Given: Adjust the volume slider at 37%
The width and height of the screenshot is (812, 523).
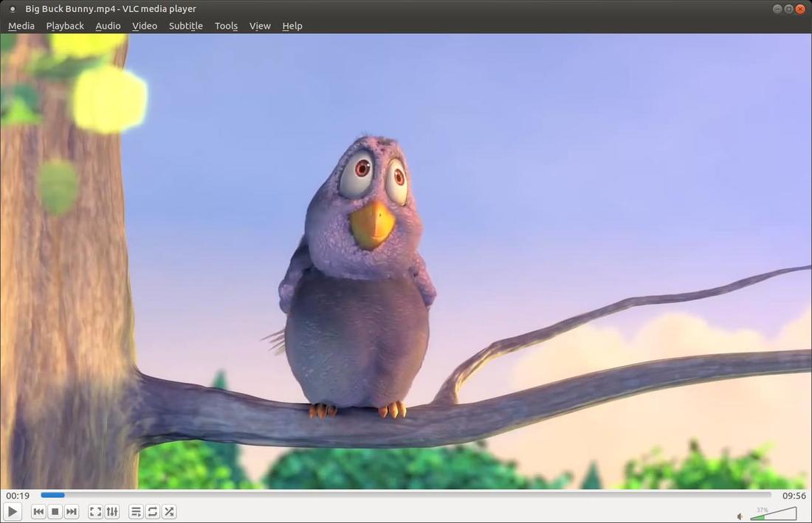Looking at the screenshot, I should click(773, 513).
